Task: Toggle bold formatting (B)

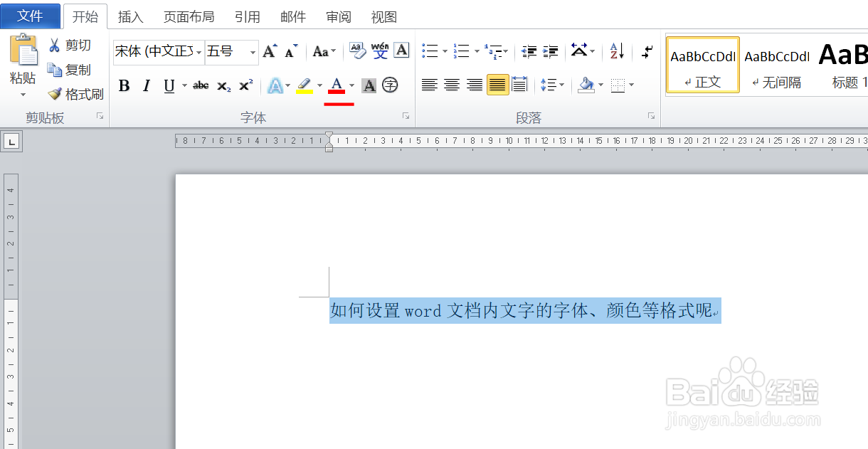Action: tap(124, 86)
